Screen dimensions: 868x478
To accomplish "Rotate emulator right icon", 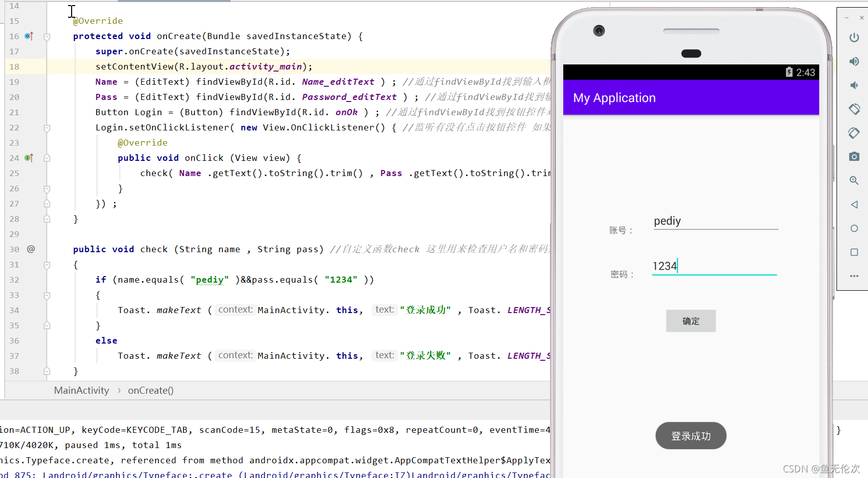I will (x=854, y=133).
